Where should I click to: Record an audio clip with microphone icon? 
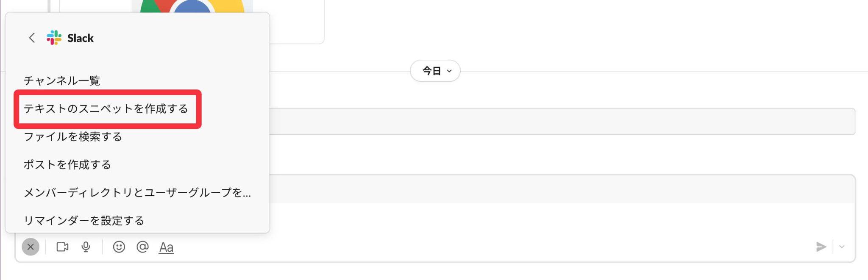86,247
